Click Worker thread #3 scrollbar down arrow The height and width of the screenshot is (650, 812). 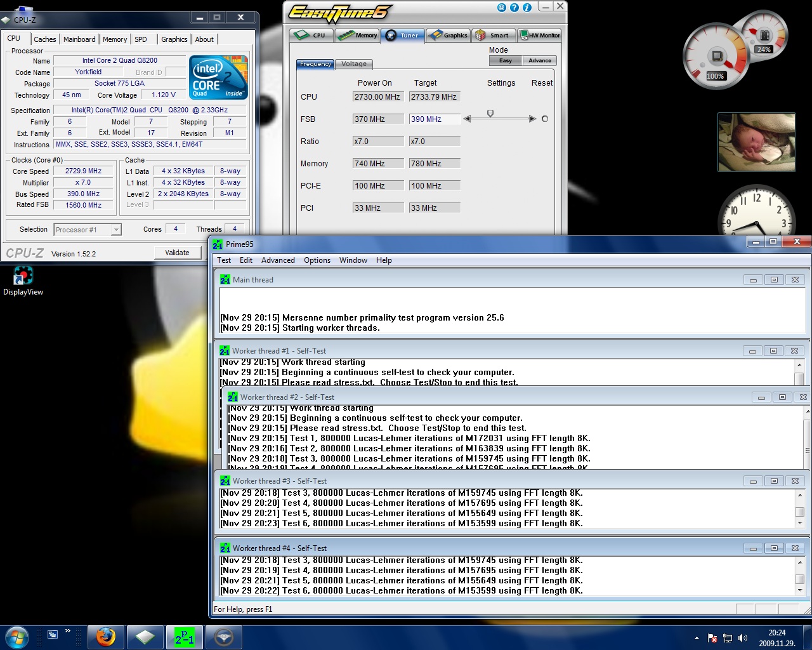tap(799, 523)
